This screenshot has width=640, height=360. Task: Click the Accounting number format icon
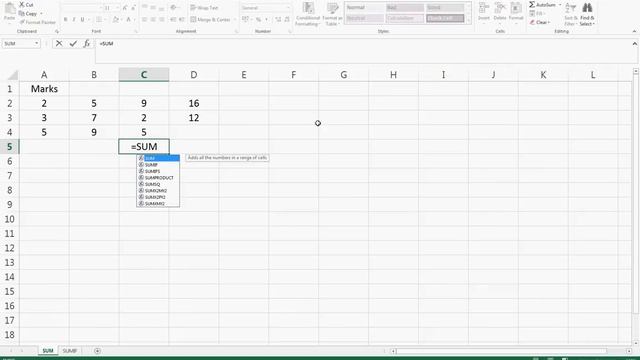[245, 20]
